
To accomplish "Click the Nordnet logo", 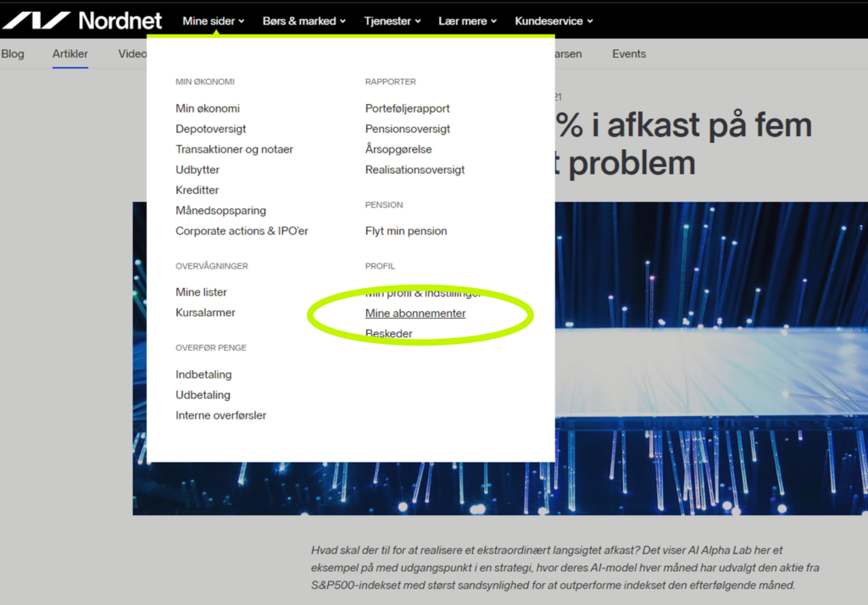I will (x=82, y=20).
